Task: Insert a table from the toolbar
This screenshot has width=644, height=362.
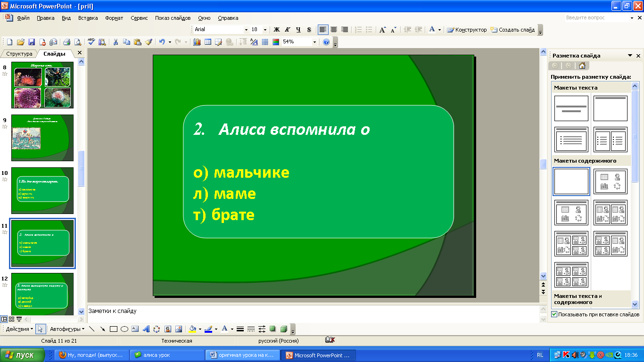Action: pyautogui.click(x=207, y=42)
